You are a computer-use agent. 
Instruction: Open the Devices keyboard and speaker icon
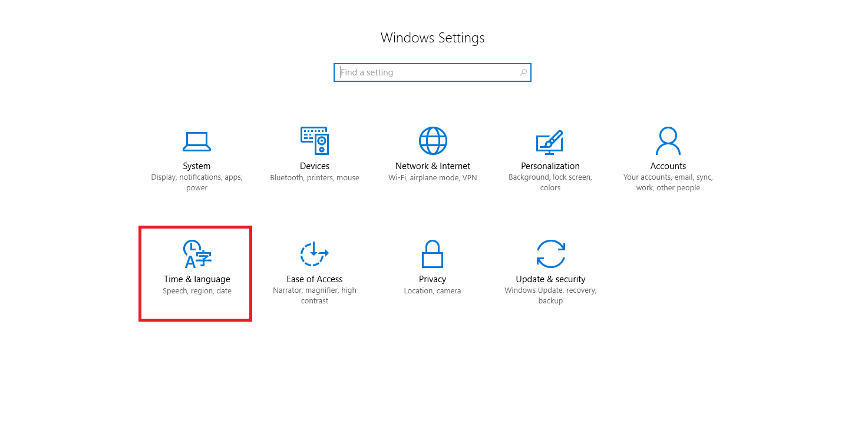pyautogui.click(x=315, y=140)
